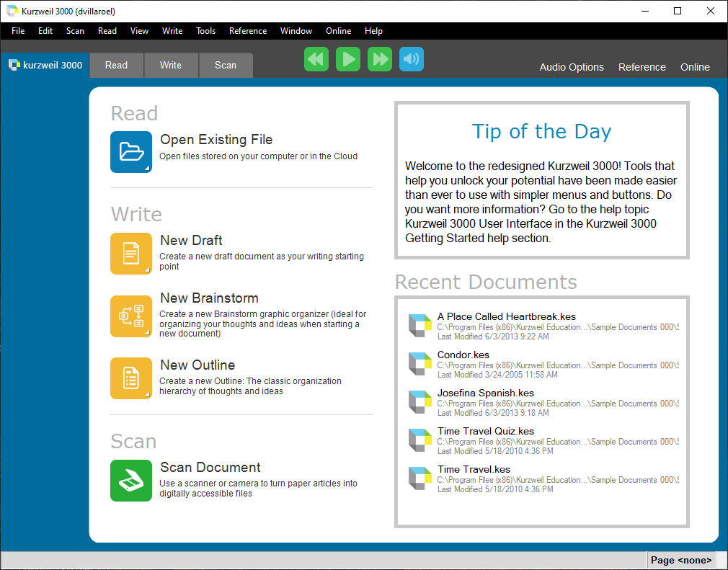Viewport: 728px width, 570px height.
Task: Open recent file Time Travel Quiz.kes
Action: tap(485, 431)
